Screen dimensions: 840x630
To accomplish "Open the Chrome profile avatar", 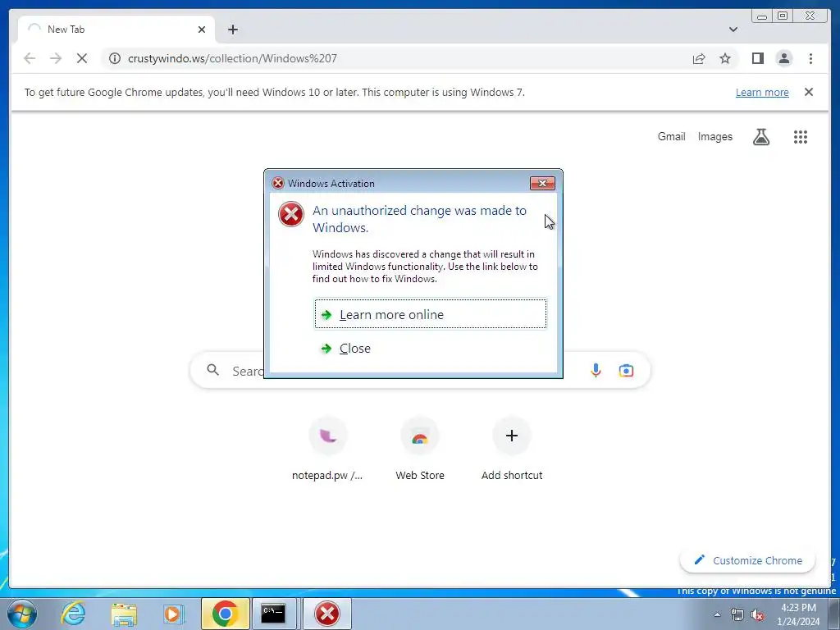I will (x=783, y=58).
